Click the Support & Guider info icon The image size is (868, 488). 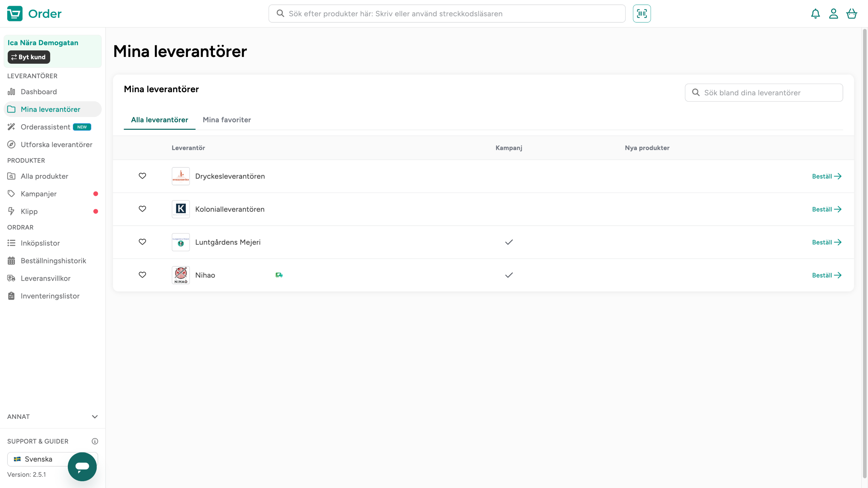pyautogui.click(x=95, y=441)
